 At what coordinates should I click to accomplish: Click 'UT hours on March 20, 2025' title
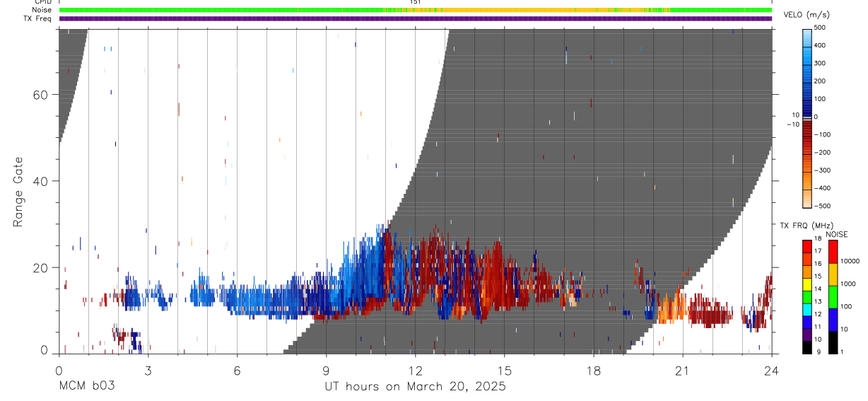click(x=415, y=387)
